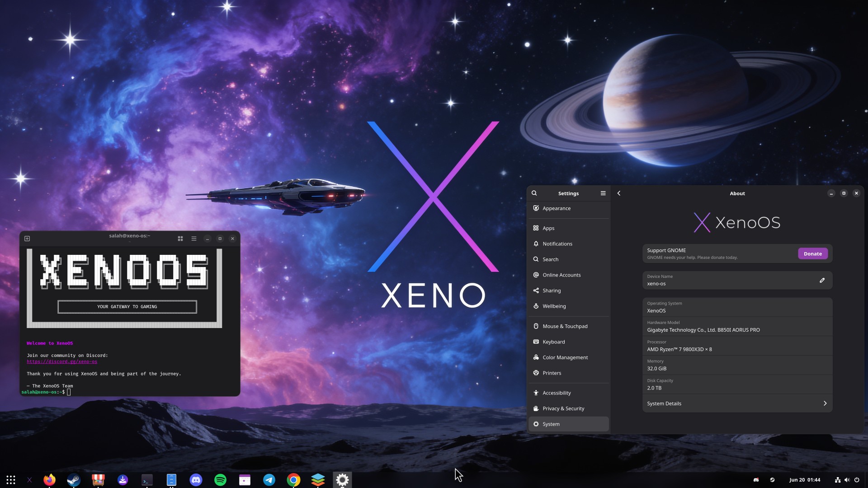Select Mouse & Touchpad settings
Screen dimensions: 868x488
pyautogui.click(x=569, y=326)
